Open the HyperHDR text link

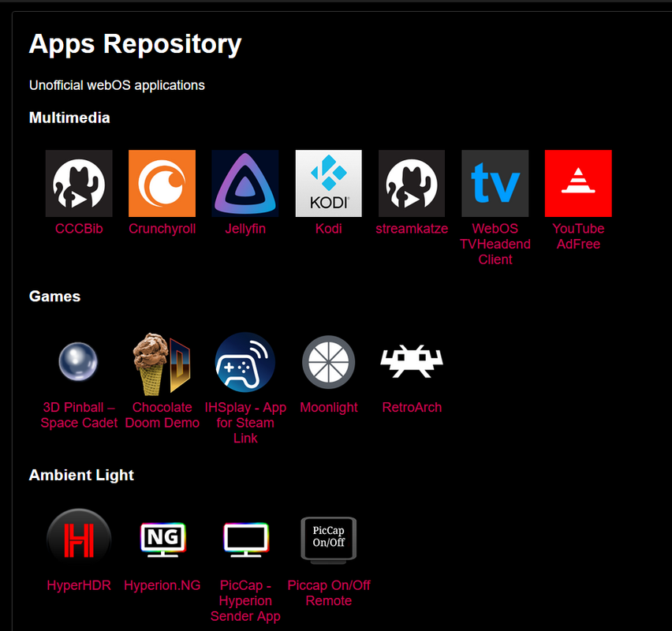click(79, 585)
